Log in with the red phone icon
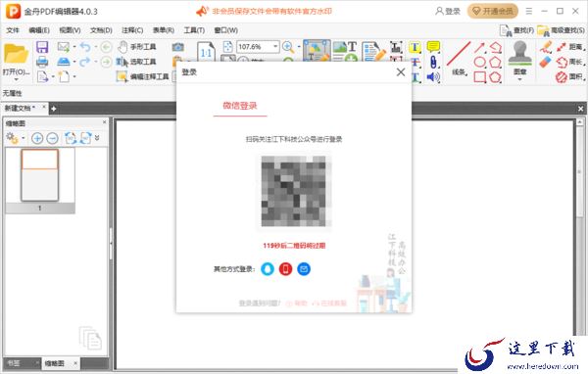The height and width of the screenshot is (374, 588). 285,268
